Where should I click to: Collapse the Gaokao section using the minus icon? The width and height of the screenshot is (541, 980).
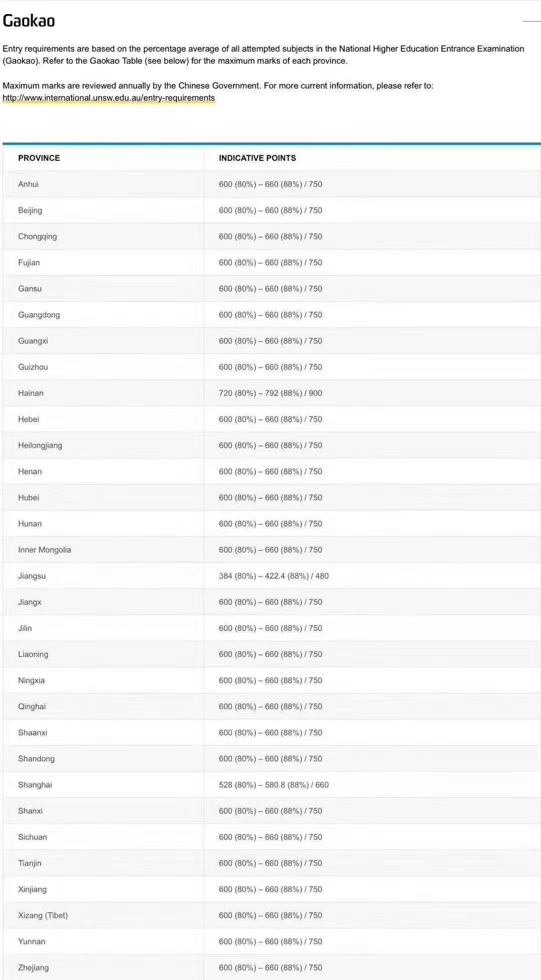pyautogui.click(x=531, y=22)
